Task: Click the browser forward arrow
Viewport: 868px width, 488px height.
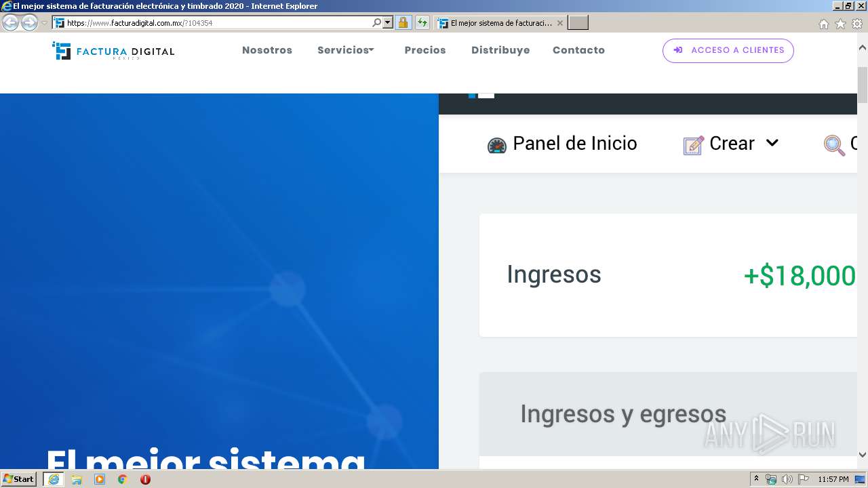Action: coord(29,23)
